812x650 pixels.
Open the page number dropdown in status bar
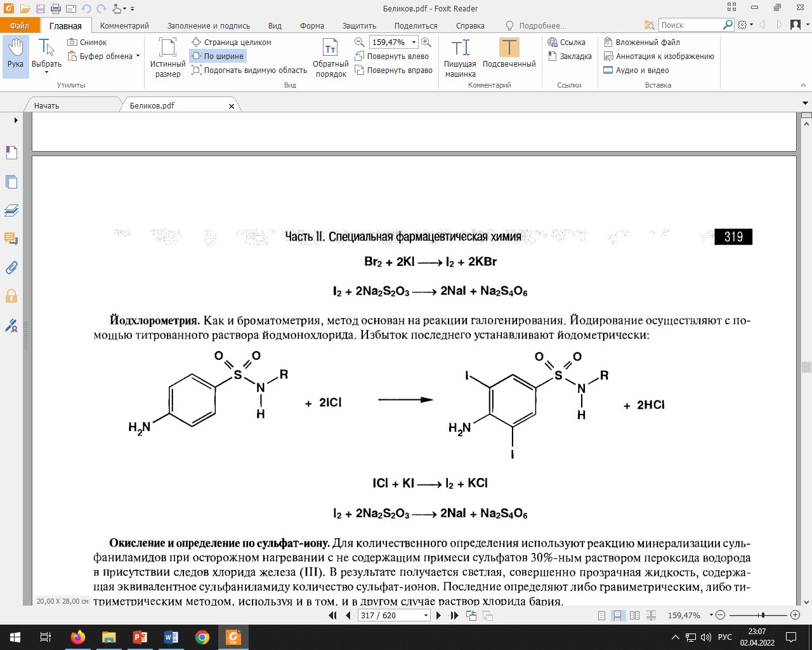tap(426, 615)
